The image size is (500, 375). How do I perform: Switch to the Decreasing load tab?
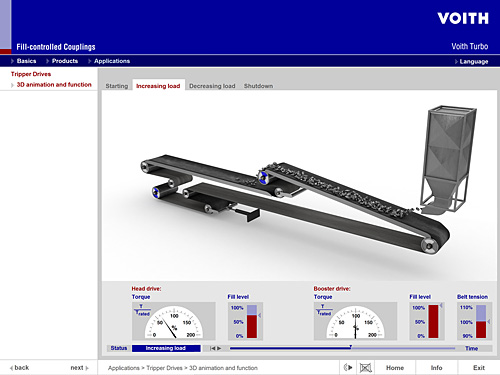[x=212, y=86]
